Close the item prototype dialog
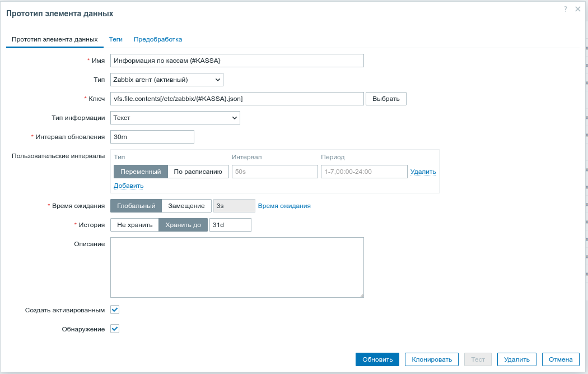Image resolution: width=588 pixels, height=374 pixels. [x=577, y=9]
